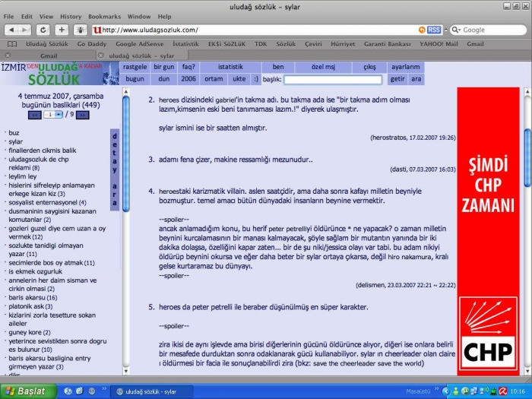Reload the page with the refresh button
This screenshot has height=399, width=532.
tap(43, 30)
